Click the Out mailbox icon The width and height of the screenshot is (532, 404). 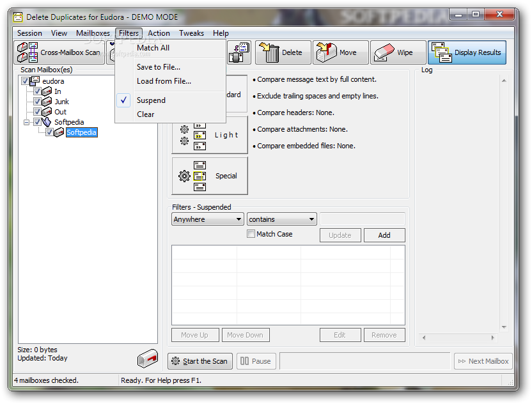(47, 112)
